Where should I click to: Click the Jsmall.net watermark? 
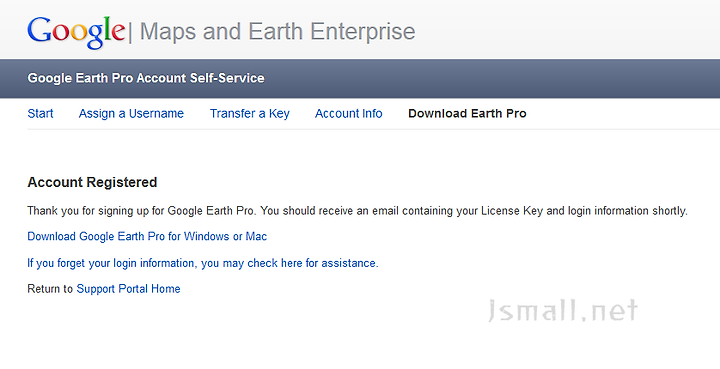pyautogui.click(x=562, y=310)
